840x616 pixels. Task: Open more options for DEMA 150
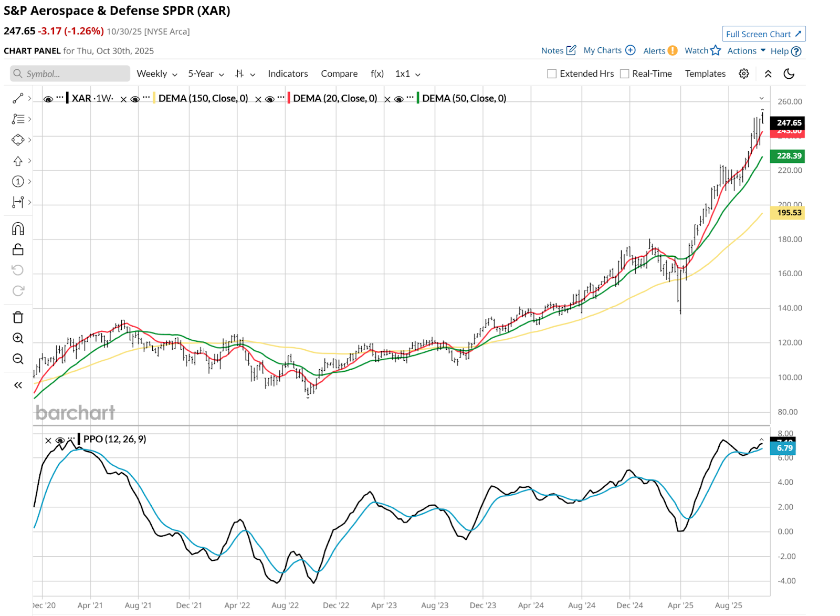146,97
